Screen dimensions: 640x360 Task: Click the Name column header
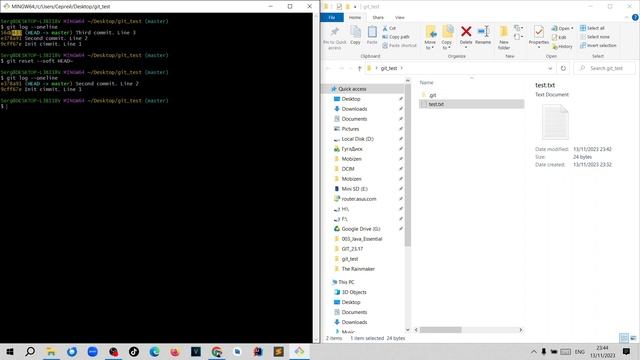[427, 82]
